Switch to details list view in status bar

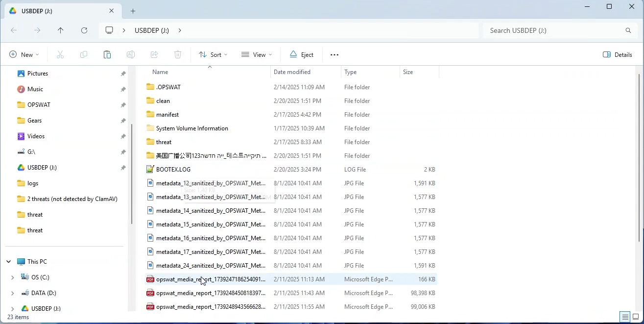point(624,316)
